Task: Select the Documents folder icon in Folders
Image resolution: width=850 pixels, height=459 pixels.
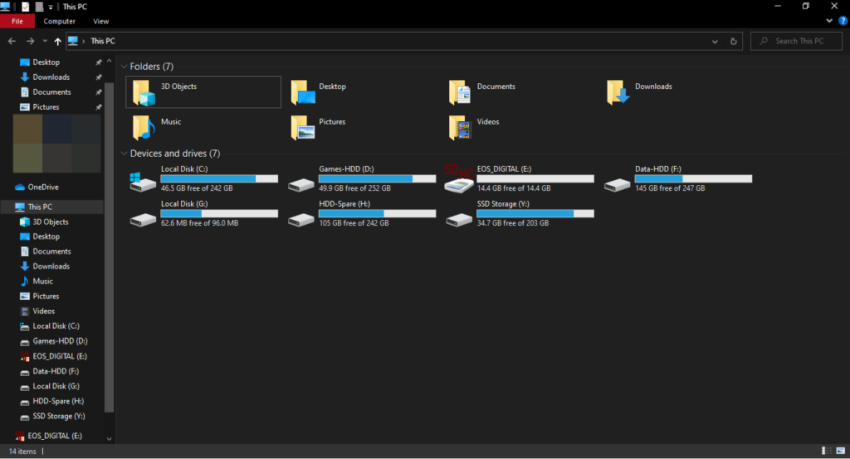Action: click(x=460, y=93)
